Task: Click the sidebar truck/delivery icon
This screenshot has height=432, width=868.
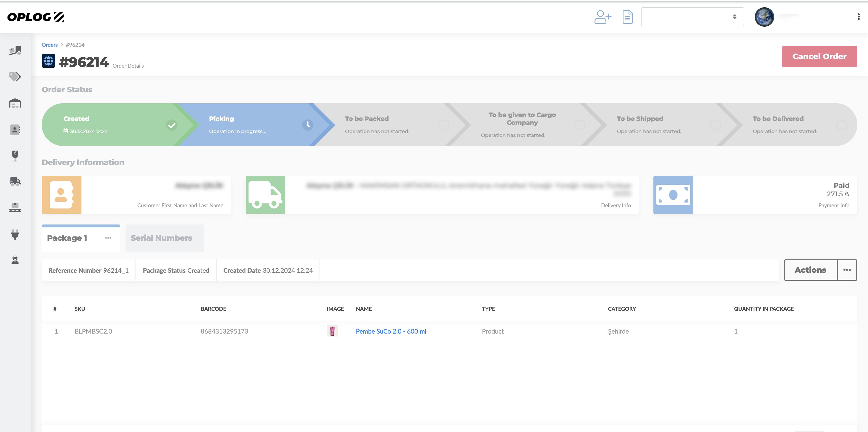Action: pos(16,181)
